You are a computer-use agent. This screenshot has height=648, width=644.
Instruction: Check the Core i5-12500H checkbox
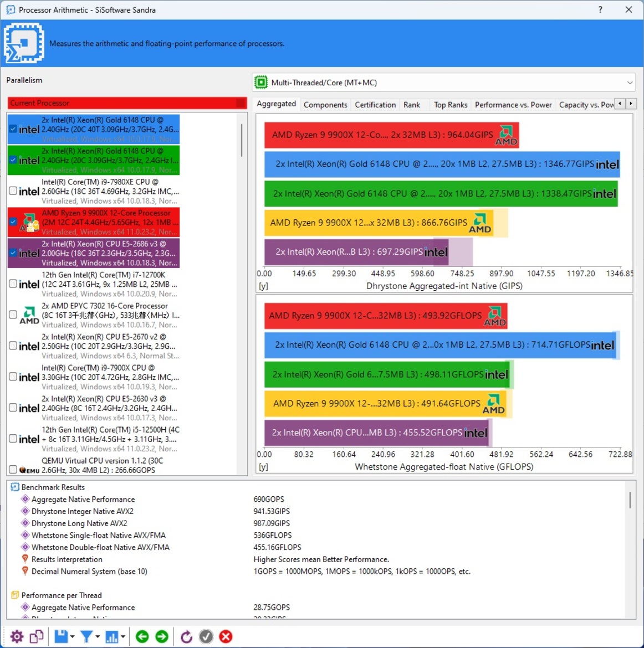click(x=13, y=439)
